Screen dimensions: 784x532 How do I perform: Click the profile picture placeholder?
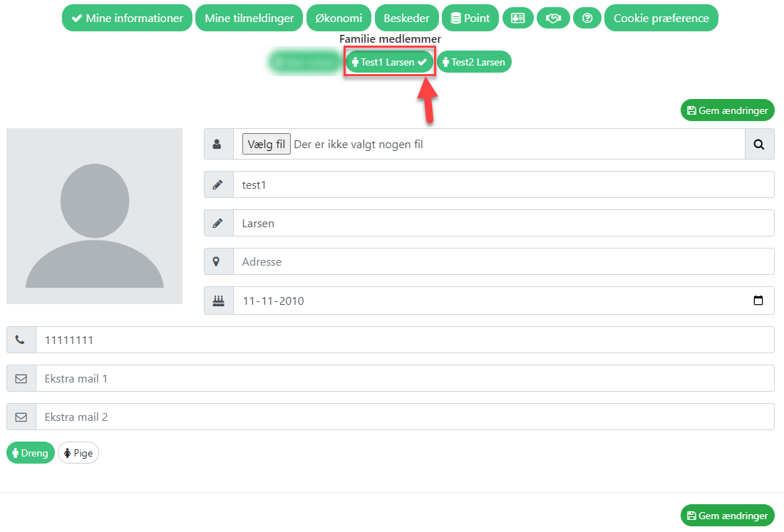(x=94, y=217)
